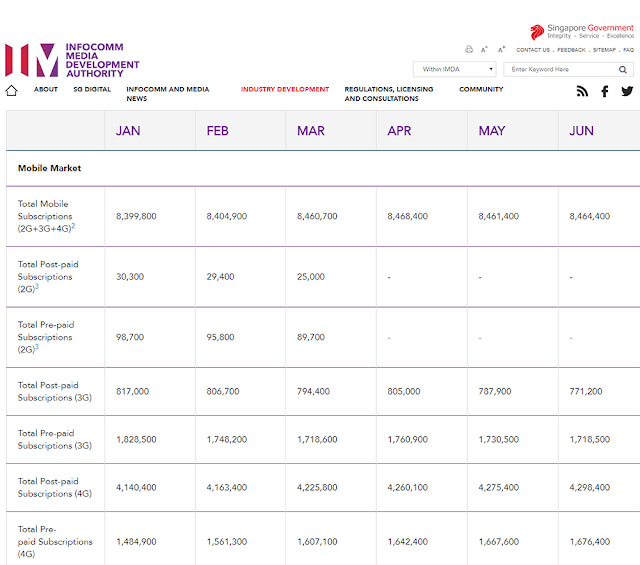
Task: Open the SG Digital menu
Action: (x=92, y=89)
